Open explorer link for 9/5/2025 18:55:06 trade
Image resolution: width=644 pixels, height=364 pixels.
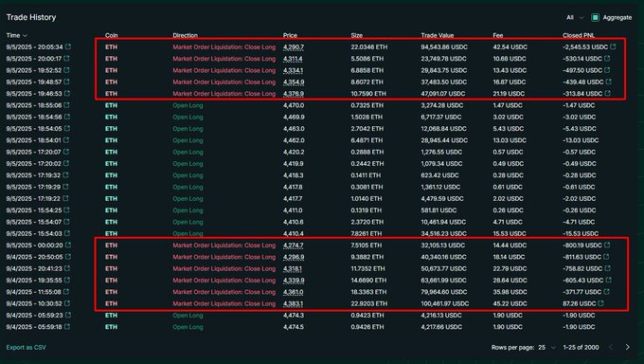pyautogui.click(x=67, y=105)
